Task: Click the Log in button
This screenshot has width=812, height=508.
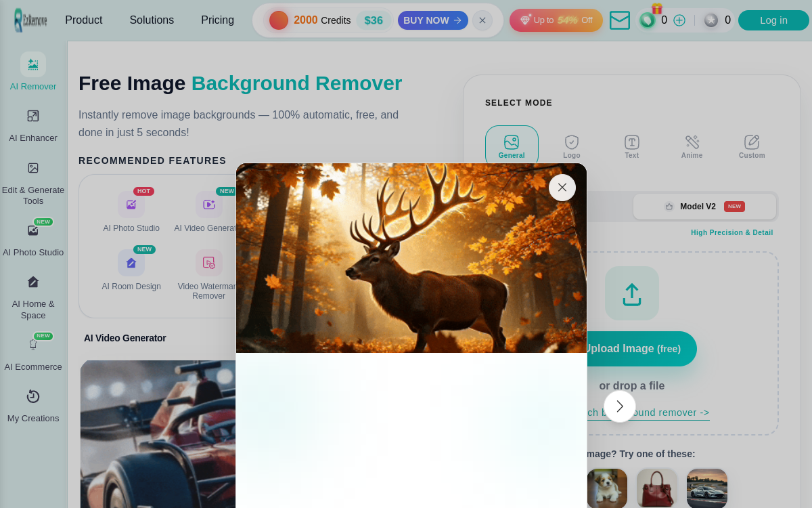Action: (x=773, y=20)
